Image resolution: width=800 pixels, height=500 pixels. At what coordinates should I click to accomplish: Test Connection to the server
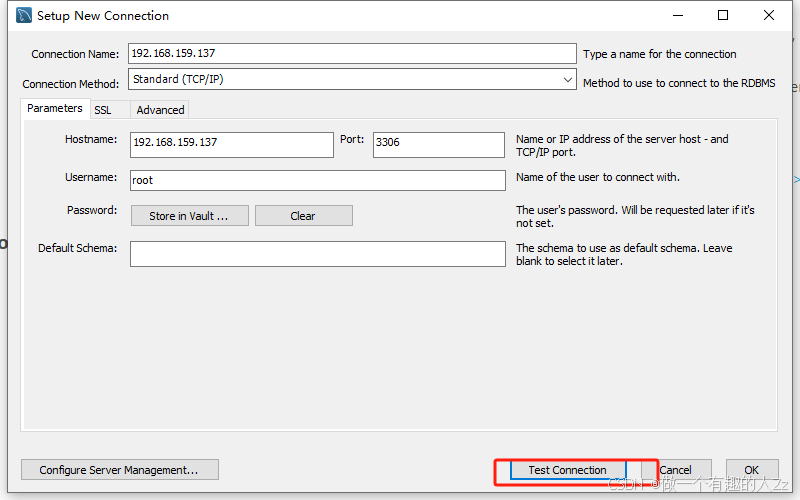(x=568, y=470)
